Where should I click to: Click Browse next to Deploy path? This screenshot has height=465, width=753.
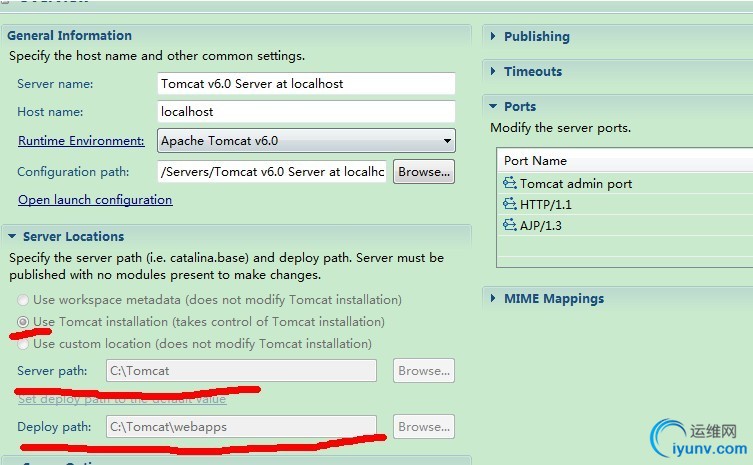coord(424,427)
